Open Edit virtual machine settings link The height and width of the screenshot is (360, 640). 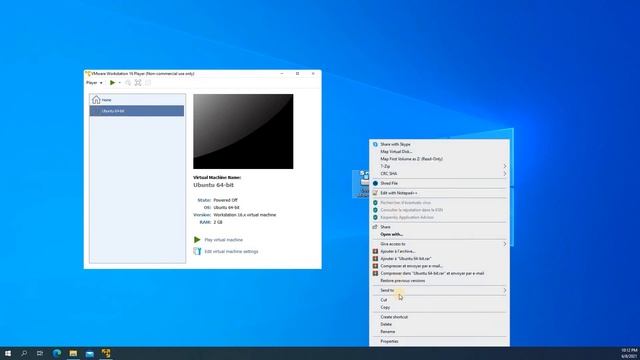pos(231,251)
